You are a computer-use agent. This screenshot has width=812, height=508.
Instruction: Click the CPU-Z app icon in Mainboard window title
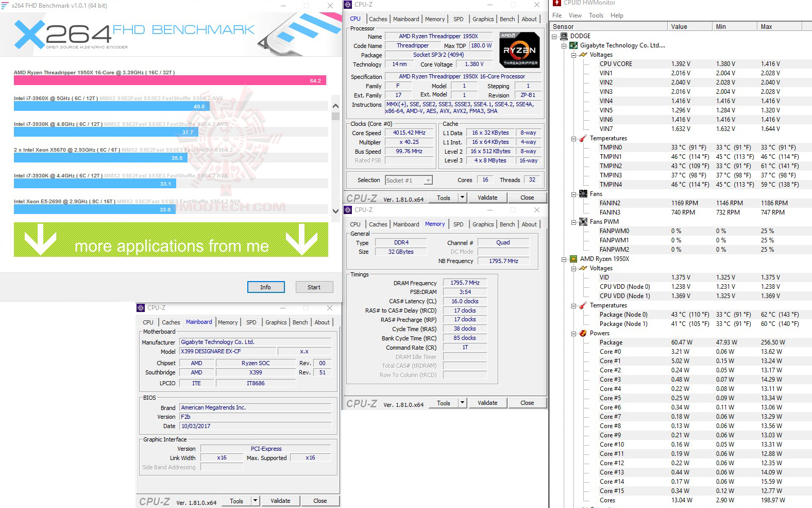pyautogui.click(x=141, y=308)
